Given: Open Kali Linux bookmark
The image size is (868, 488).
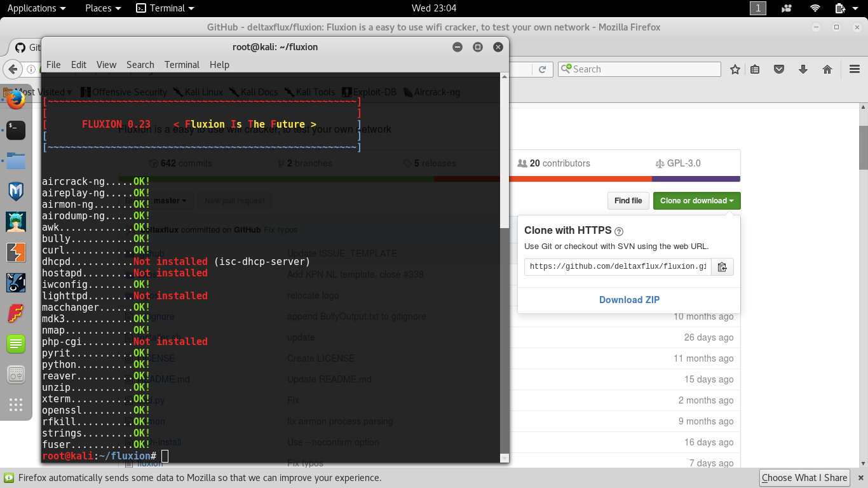Looking at the screenshot, I should point(199,92).
